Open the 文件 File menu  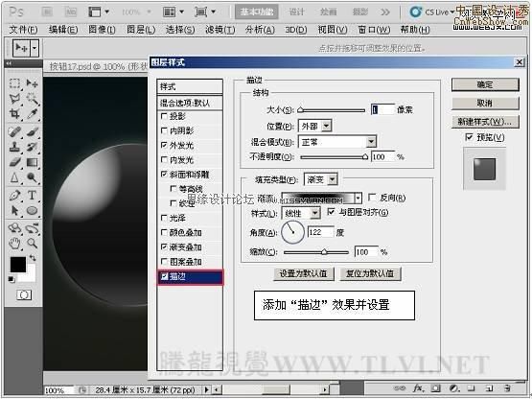point(23,30)
